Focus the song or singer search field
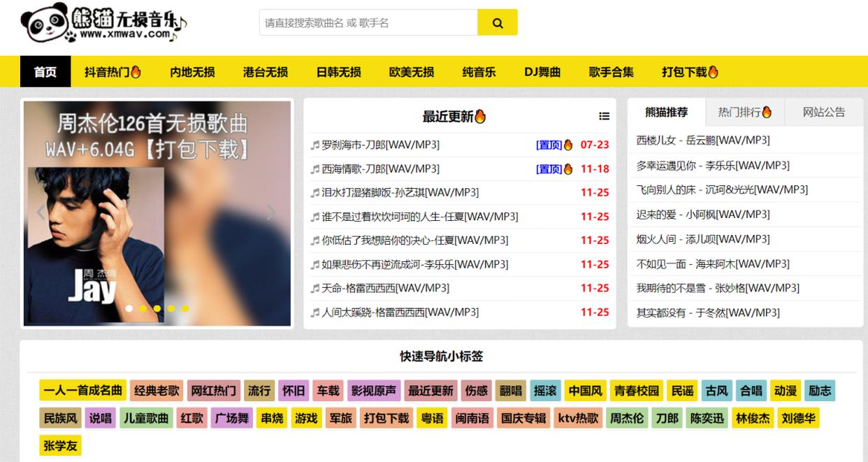This screenshot has height=462, width=868. point(368,22)
